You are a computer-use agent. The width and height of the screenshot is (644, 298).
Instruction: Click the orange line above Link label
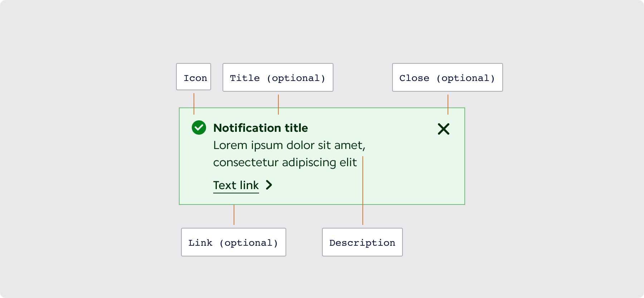click(234, 215)
